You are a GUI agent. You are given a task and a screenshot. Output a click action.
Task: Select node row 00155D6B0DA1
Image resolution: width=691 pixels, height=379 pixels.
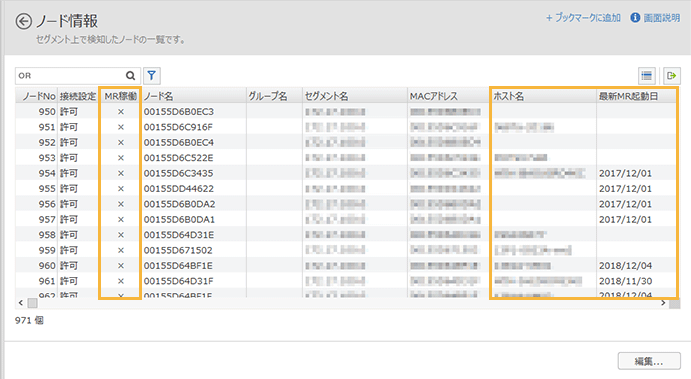[346, 219]
